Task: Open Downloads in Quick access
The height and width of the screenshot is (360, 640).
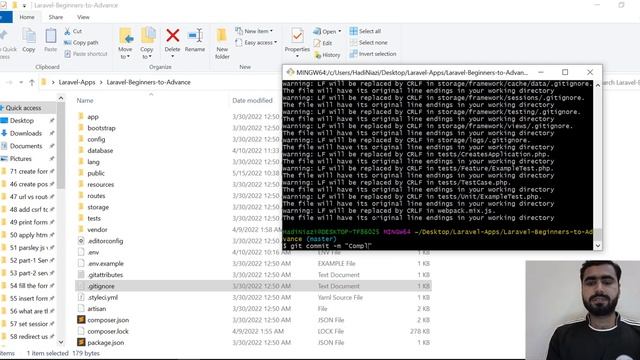Action: [26, 133]
